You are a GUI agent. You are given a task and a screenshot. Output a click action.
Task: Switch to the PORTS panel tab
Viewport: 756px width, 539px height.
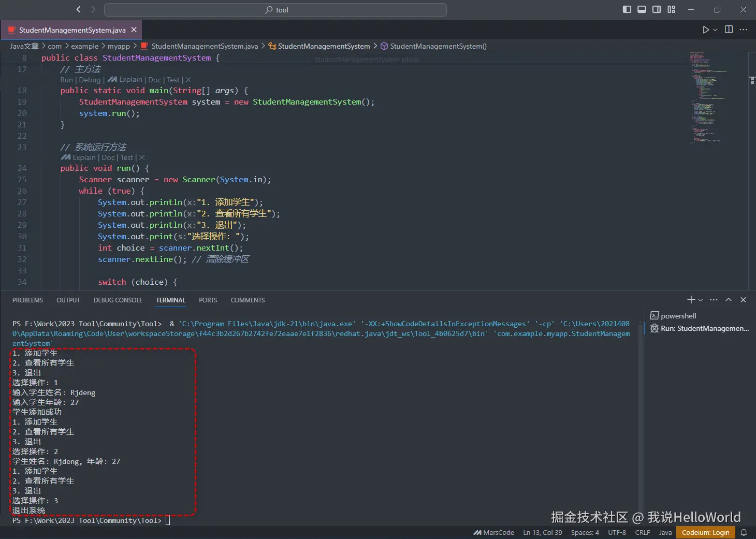[x=208, y=300]
